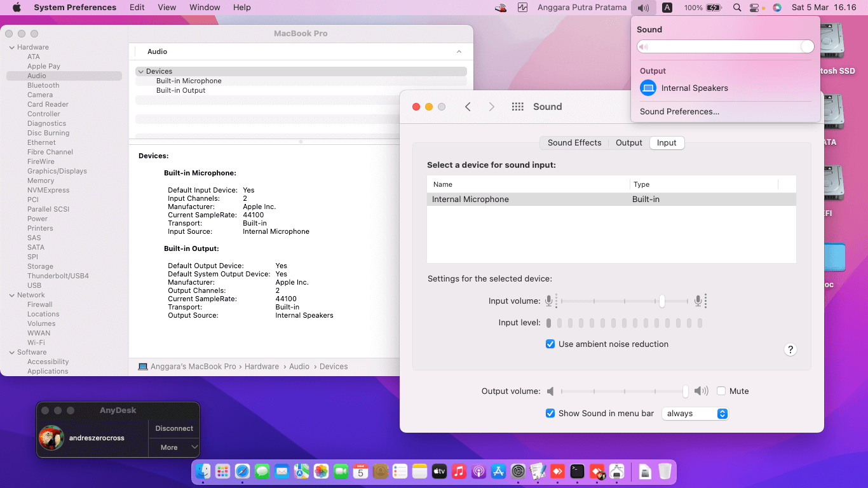The height and width of the screenshot is (488, 868).
Task: Open Podcasts in the dock
Action: point(478,471)
